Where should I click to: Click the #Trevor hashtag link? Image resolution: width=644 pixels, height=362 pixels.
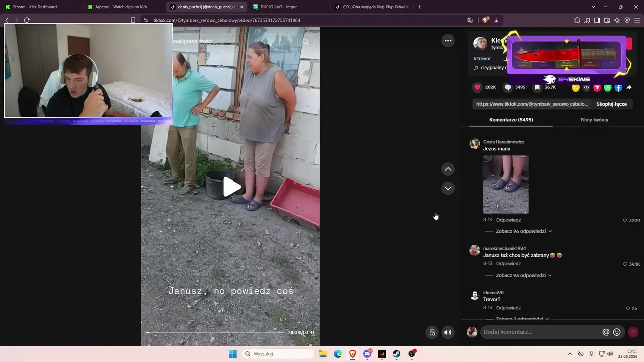pyautogui.click(x=482, y=59)
